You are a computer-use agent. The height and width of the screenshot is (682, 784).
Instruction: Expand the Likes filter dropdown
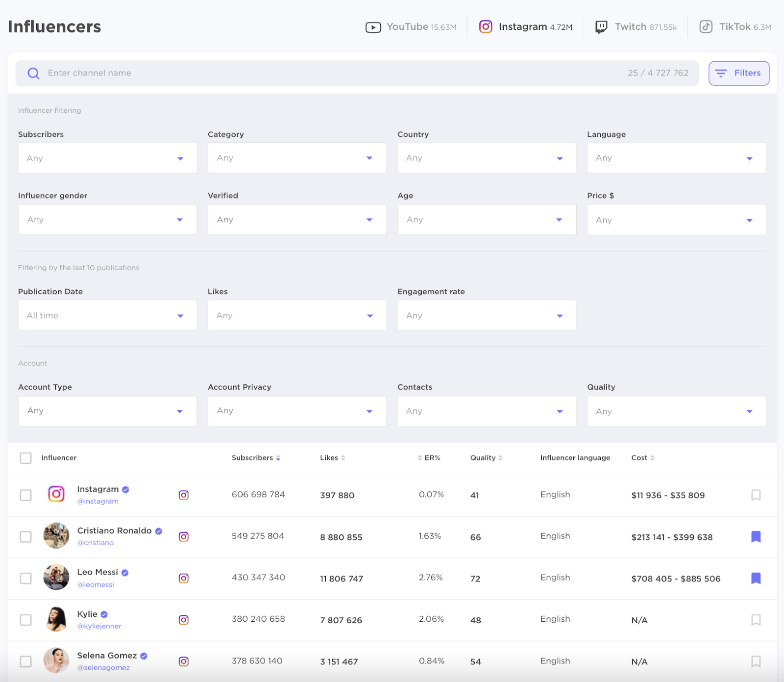point(297,315)
